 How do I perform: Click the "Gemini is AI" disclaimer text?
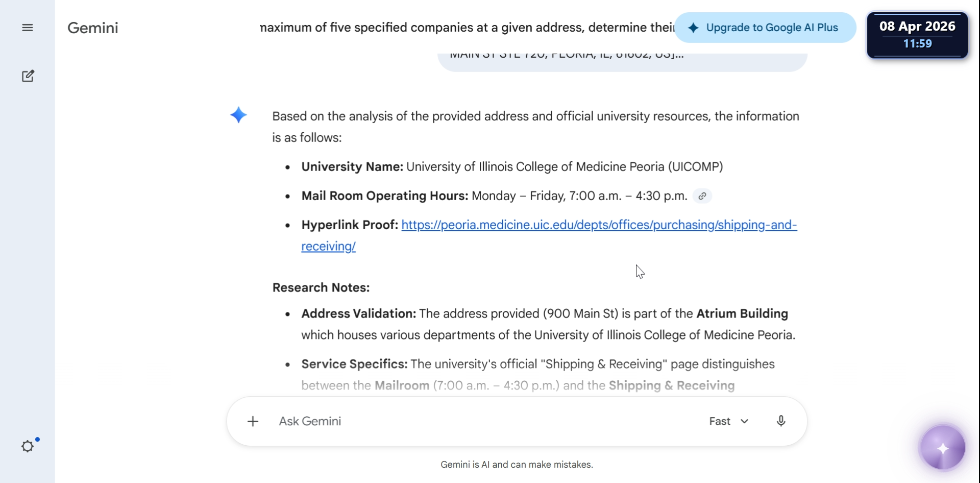click(517, 465)
